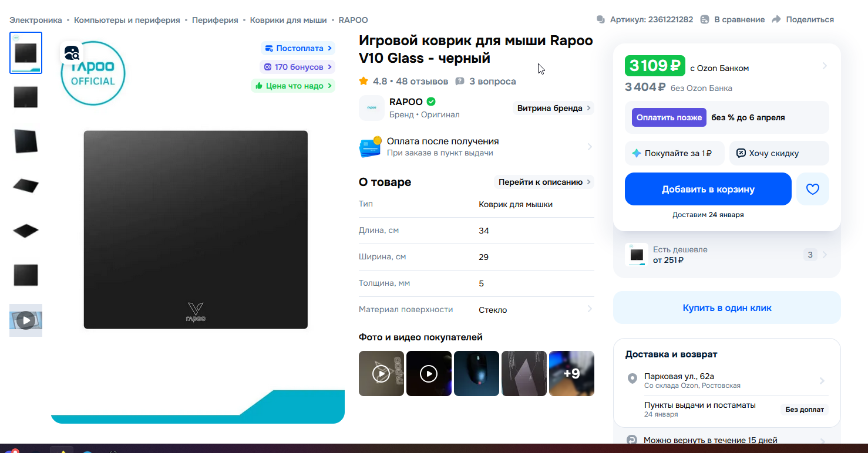Go to Электроника breadcrumb

[x=36, y=20]
